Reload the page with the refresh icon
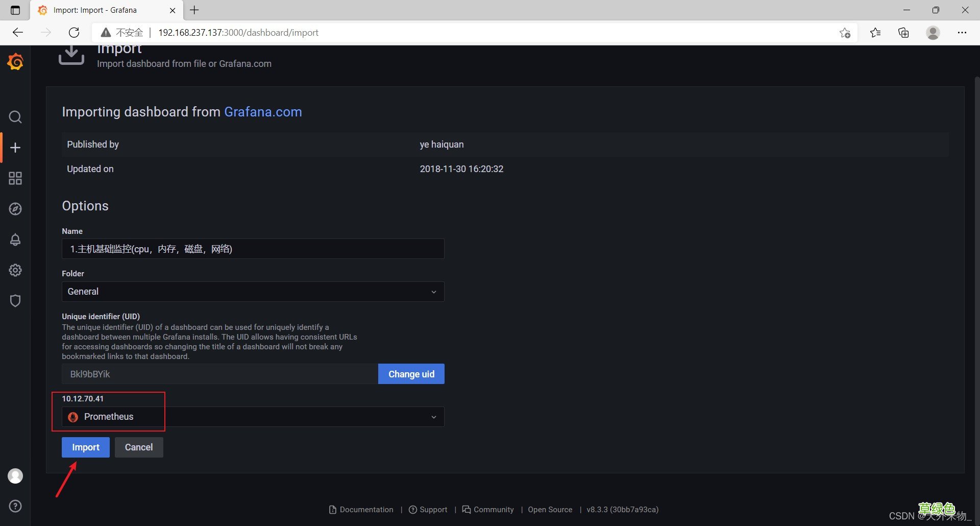Screen dimensions: 980x526 point(74,33)
